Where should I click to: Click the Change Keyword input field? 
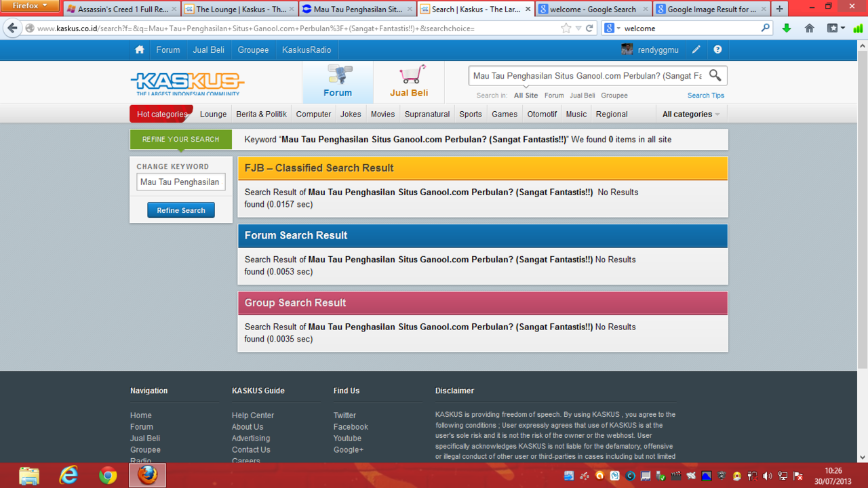[181, 182]
